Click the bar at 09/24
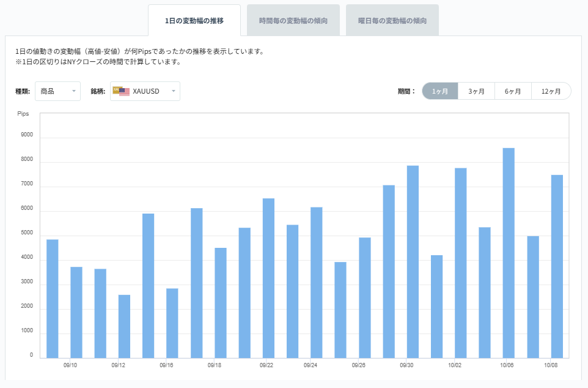This screenshot has width=588, height=388. [x=317, y=283]
